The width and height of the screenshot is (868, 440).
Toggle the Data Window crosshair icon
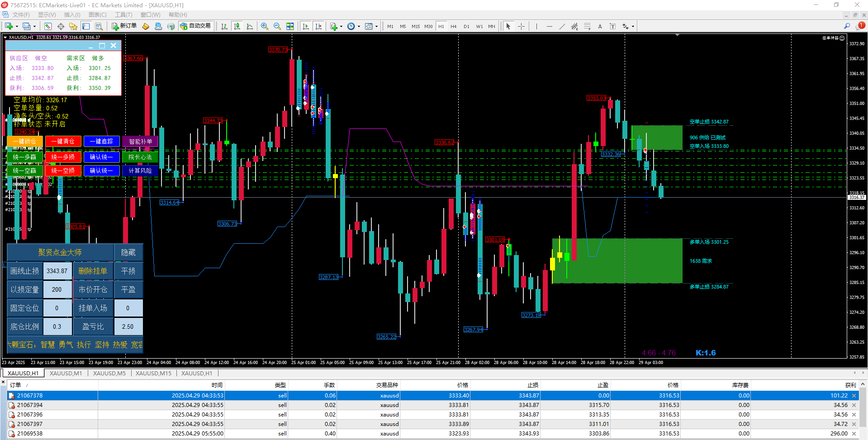(61, 26)
